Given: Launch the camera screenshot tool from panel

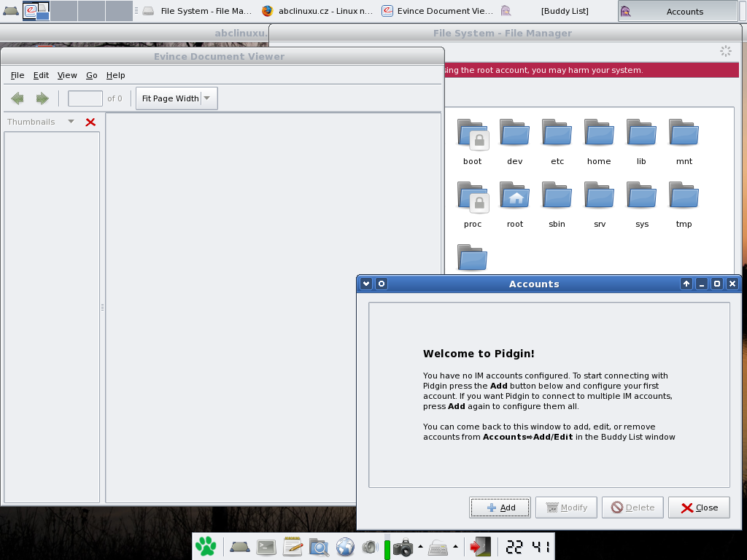Looking at the screenshot, I should pos(403,547).
